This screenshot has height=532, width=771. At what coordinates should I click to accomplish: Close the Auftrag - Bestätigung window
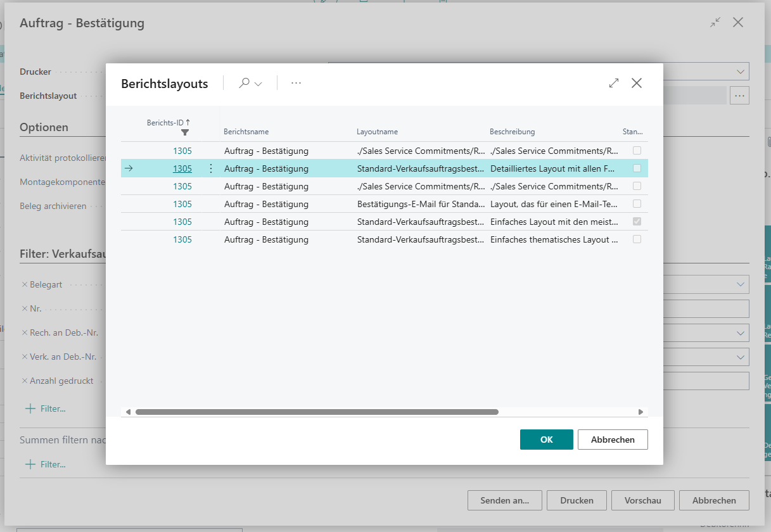tap(738, 22)
